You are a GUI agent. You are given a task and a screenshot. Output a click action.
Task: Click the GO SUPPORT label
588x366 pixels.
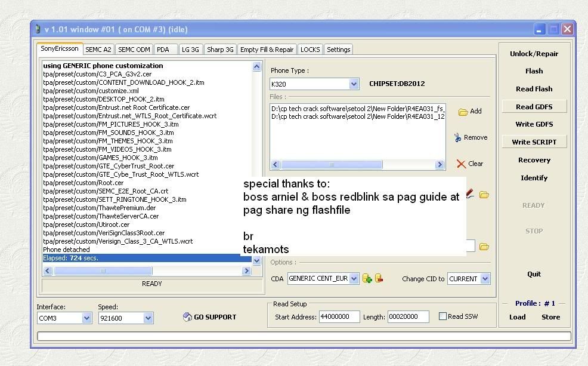pos(215,317)
